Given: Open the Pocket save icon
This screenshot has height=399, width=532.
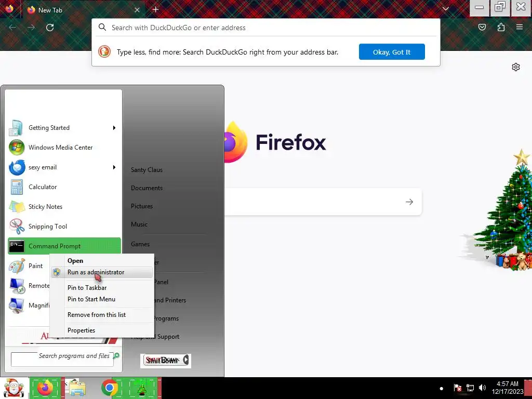Looking at the screenshot, I should point(482,27).
